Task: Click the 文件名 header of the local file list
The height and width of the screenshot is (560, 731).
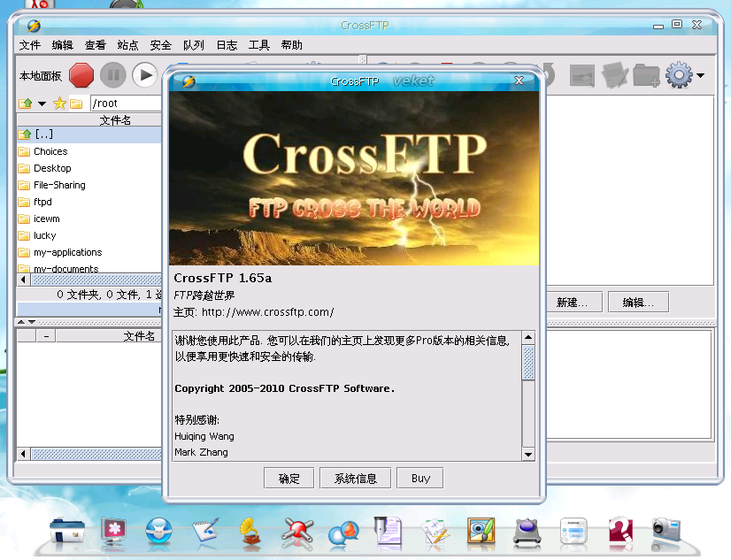Action: click(89, 120)
